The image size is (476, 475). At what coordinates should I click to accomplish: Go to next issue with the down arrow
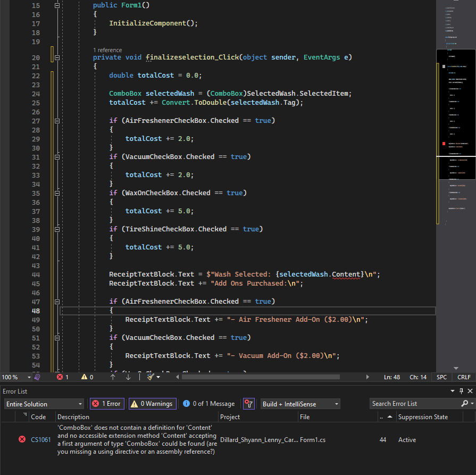(x=128, y=377)
